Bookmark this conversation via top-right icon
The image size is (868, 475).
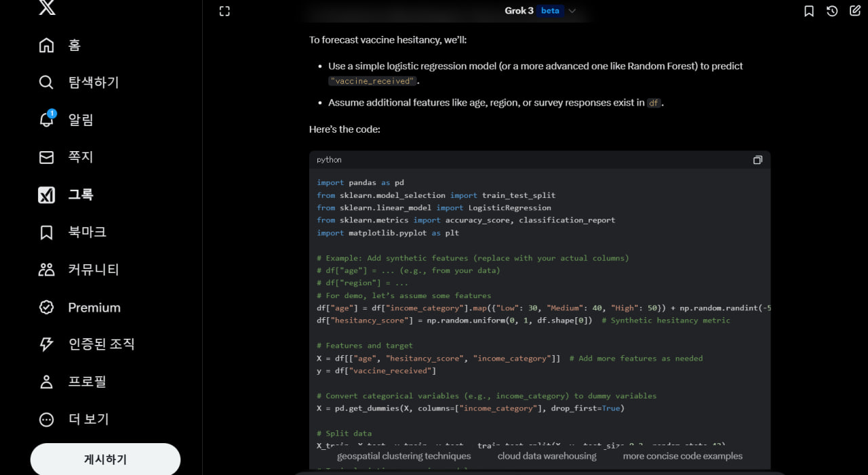pos(809,11)
